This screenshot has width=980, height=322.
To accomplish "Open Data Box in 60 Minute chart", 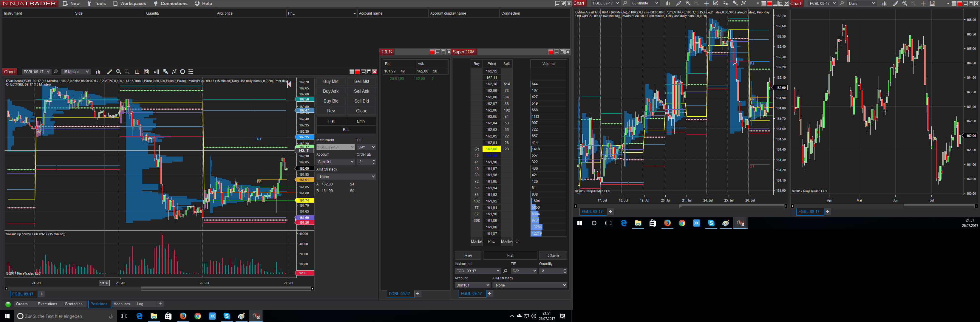I will pos(715,3).
